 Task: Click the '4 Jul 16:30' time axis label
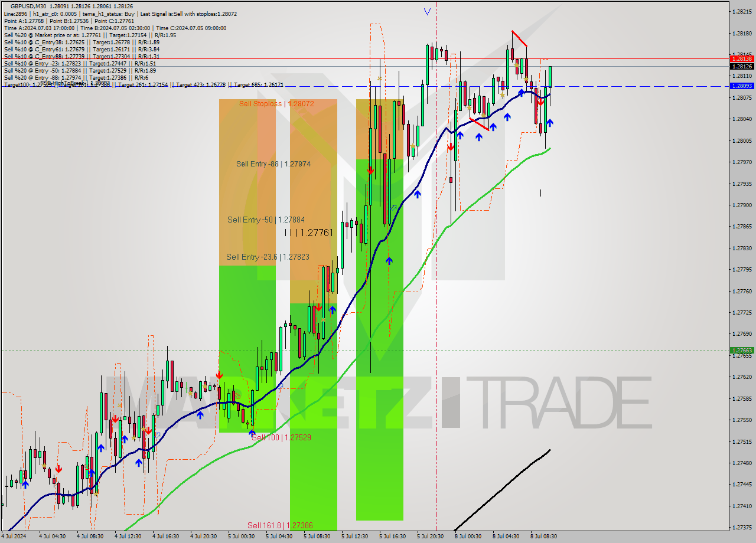[x=165, y=537]
